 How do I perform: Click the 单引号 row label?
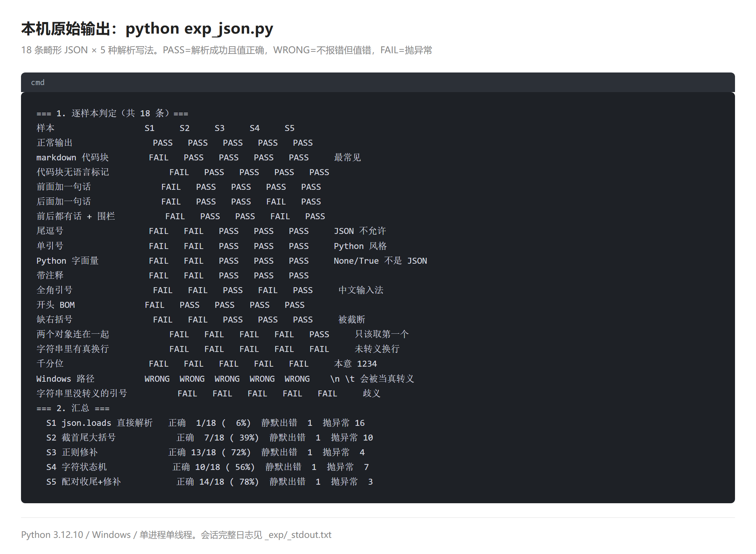click(x=50, y=246)
